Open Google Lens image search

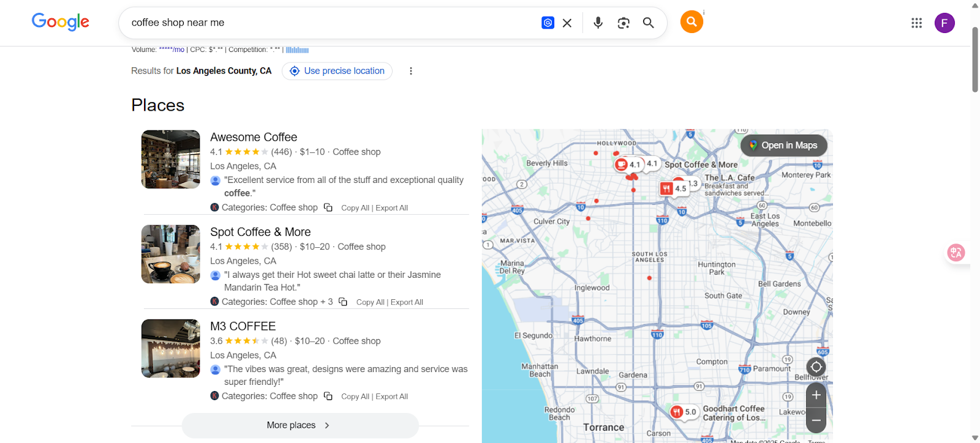pos(624,23)
